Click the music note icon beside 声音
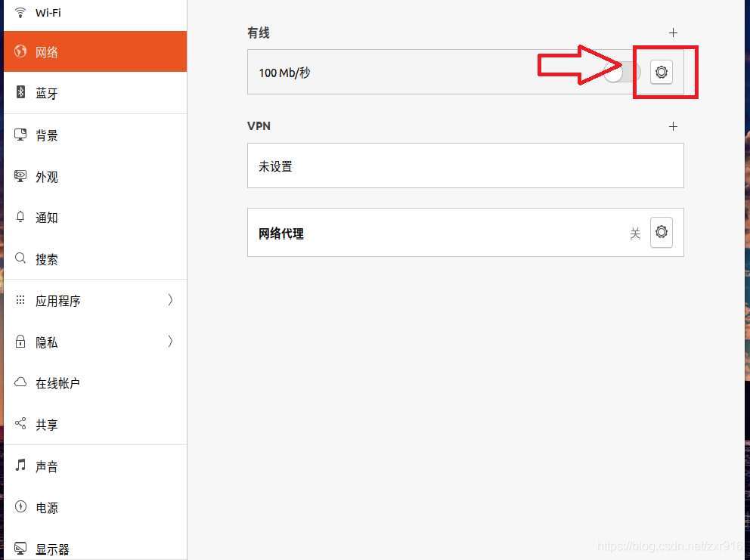Viewport: 750px width, 560px height. pos(20,465)
